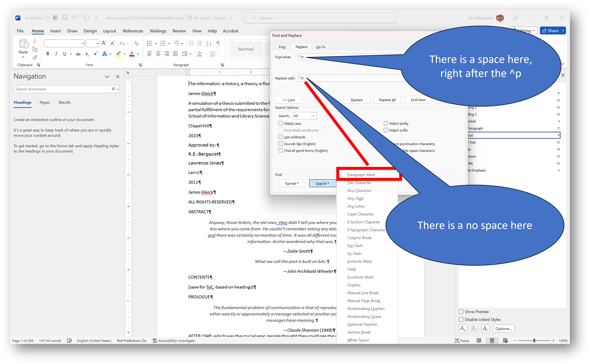Click the New Style icon in Styles pane
The height and width of the screenshot is (364, 590).
[463, 329]
